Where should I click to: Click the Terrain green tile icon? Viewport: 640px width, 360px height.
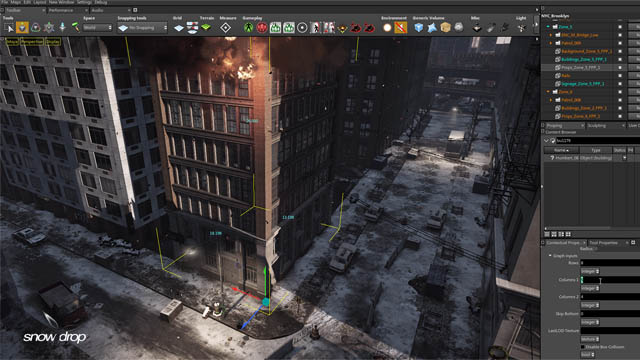(206, 27)
